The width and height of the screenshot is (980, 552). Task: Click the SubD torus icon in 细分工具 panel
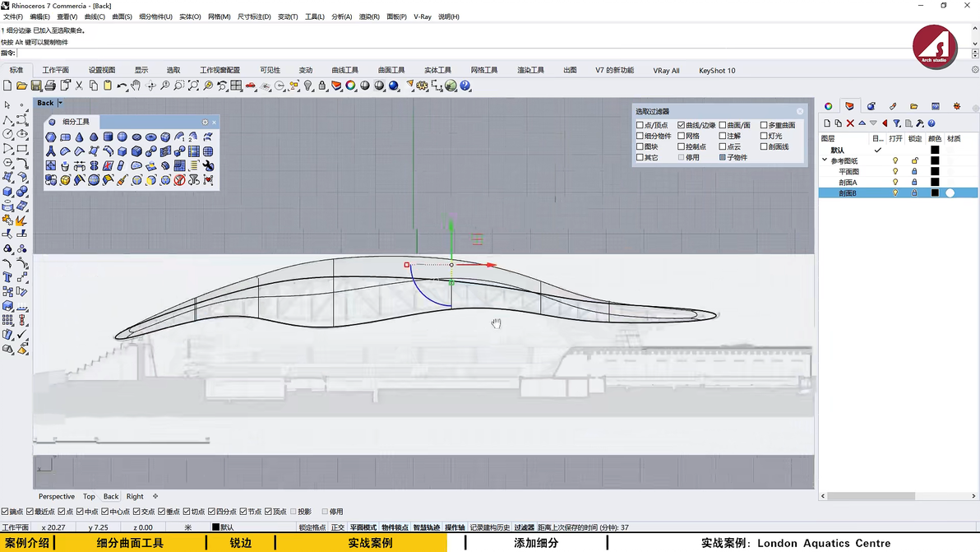[x=151, y=137]
